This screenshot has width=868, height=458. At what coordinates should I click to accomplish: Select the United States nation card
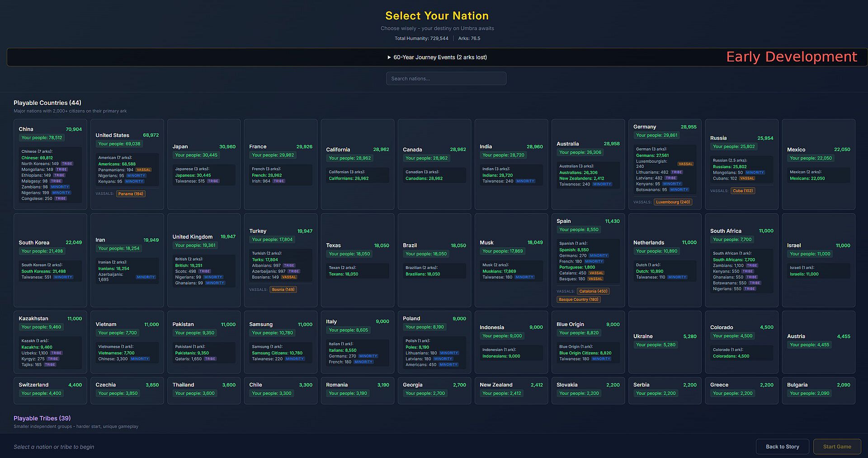tap(127, 164)
